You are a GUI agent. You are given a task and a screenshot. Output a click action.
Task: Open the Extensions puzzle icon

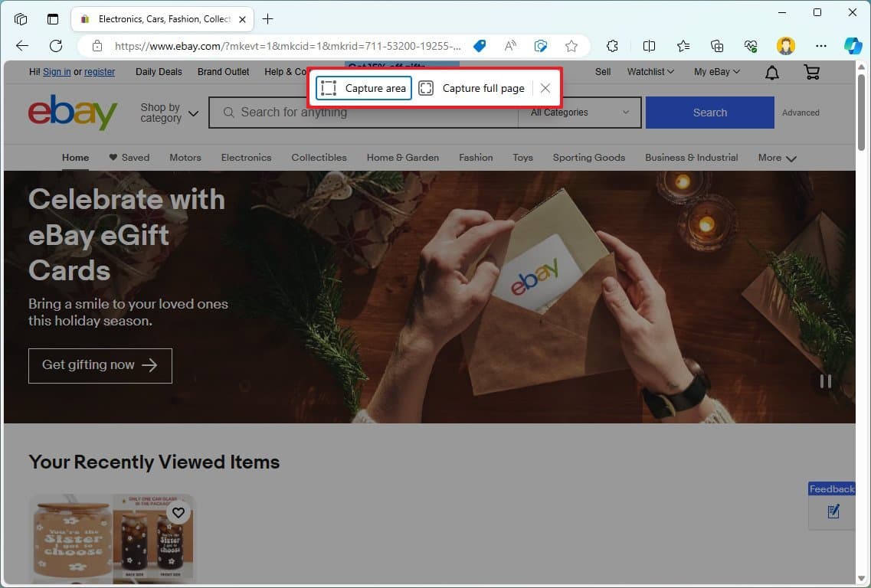[x=612, y=46]
